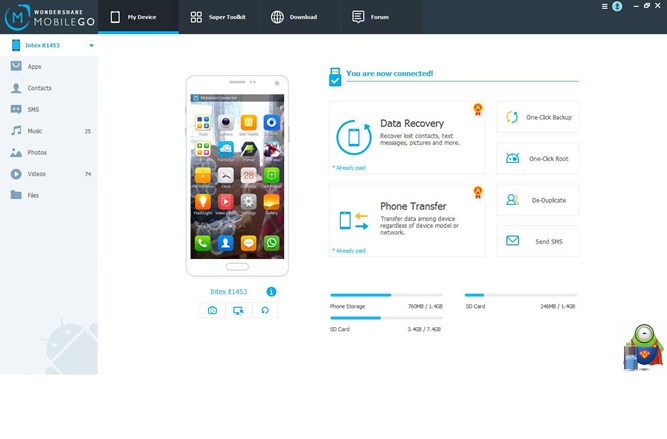Click the phone preview home button
Image resolution: width=667 pixels, height=439 pixels.
[237, 267]
